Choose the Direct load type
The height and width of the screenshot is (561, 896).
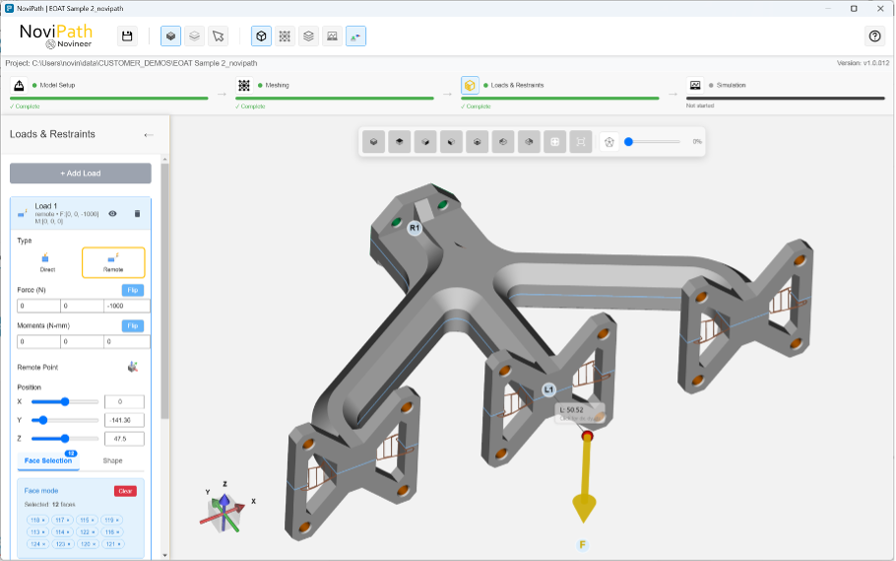tap(47, 262)
